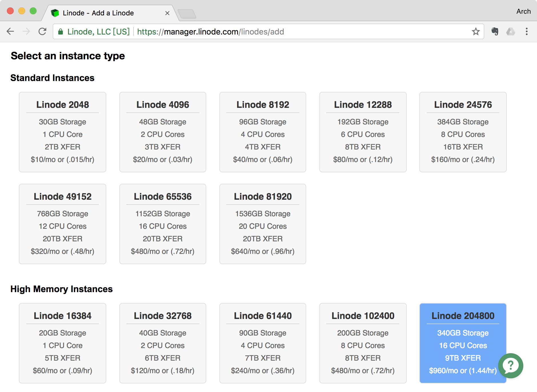Click the '$120/mo or (.18/hr)' price text
The height and width of the screenshot is (392, 537).
tap(163, 371)
